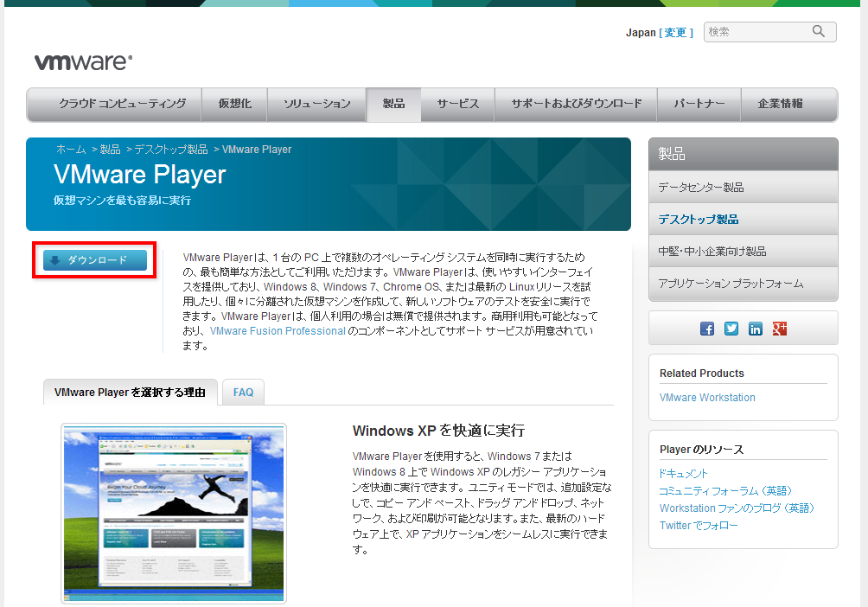Click the VMware logo

coord(83,62)
